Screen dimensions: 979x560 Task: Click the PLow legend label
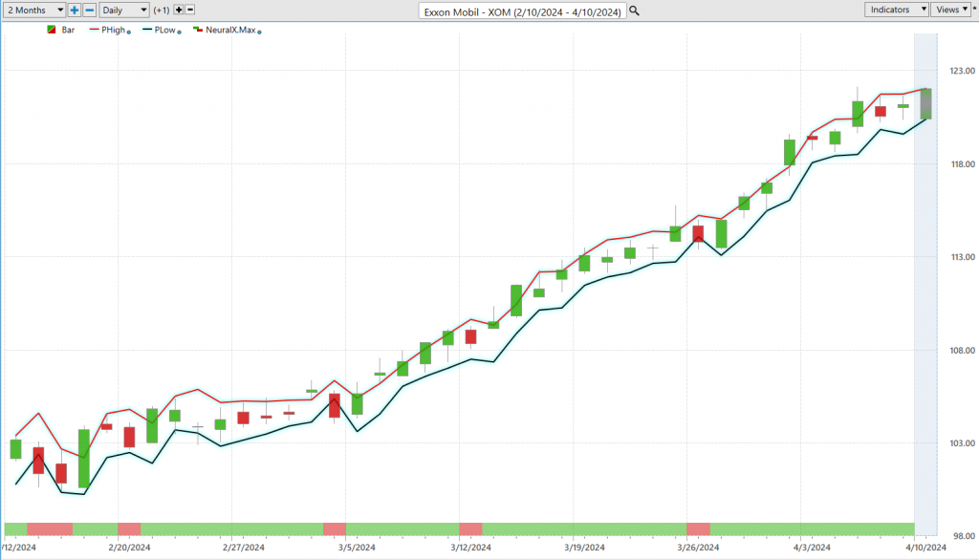164,30
